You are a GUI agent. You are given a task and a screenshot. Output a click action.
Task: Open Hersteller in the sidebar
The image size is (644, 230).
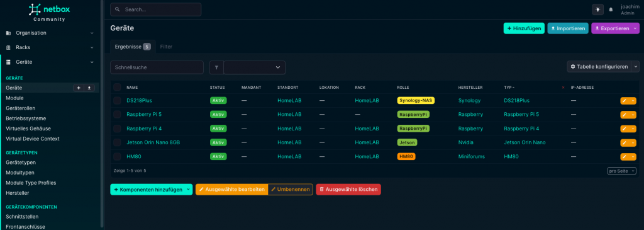click(x=17, y=193)
